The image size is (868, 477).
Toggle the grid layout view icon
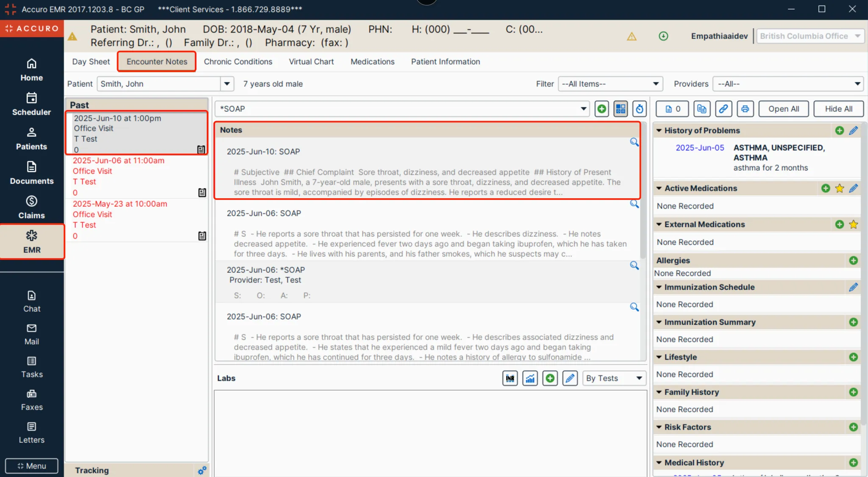pyautogui.click(x=620, y=109)
